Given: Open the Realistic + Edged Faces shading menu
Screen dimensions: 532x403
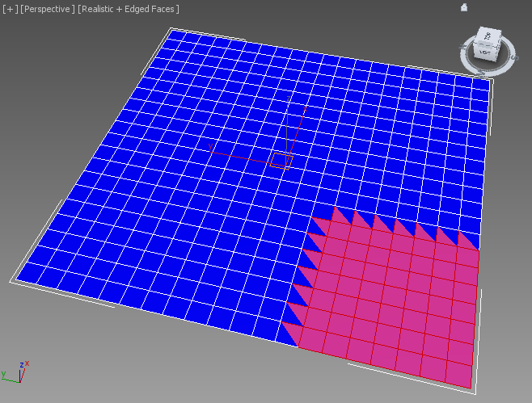Looking at the screenshot, I should coord(129,9).
